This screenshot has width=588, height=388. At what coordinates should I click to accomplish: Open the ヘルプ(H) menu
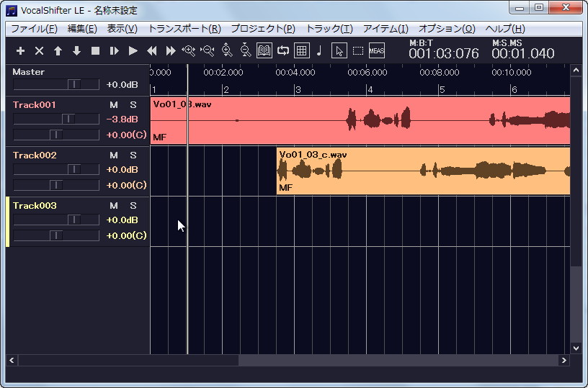pyautogui.click(x=504, y=29)
